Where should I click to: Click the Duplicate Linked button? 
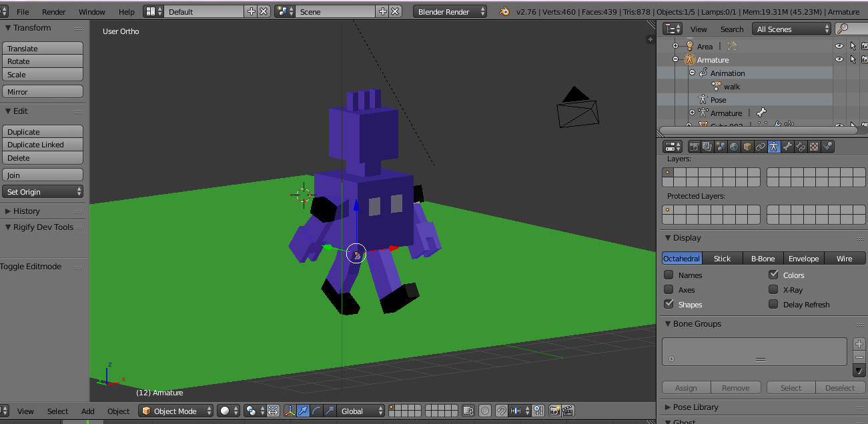tap(43, 145)
